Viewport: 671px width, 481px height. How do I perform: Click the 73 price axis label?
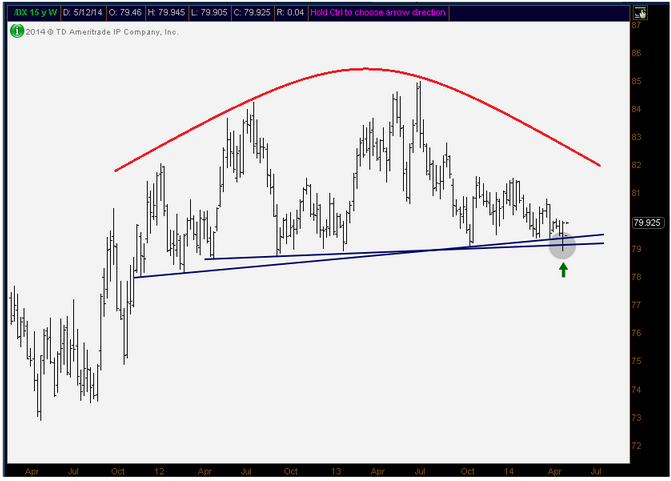[636, 418]
